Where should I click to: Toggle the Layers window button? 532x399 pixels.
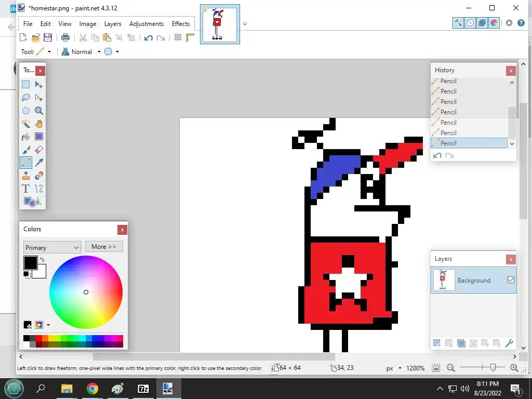482,23
